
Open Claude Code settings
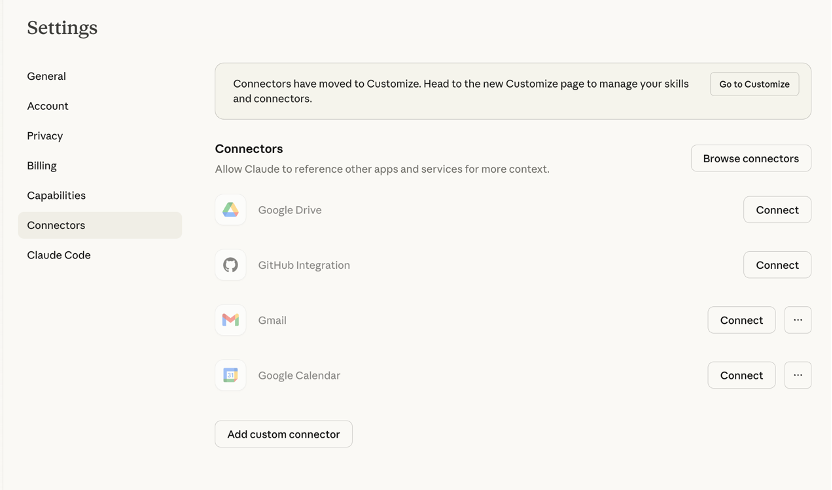(59, 255)
